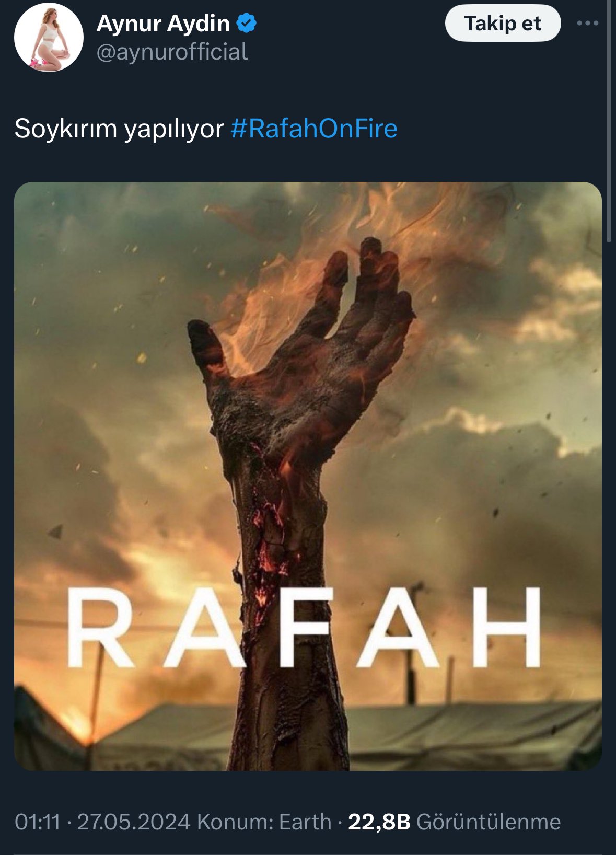Open the #RafahOnFire hashtag
The image size is (616, 855).
point(314,129)
